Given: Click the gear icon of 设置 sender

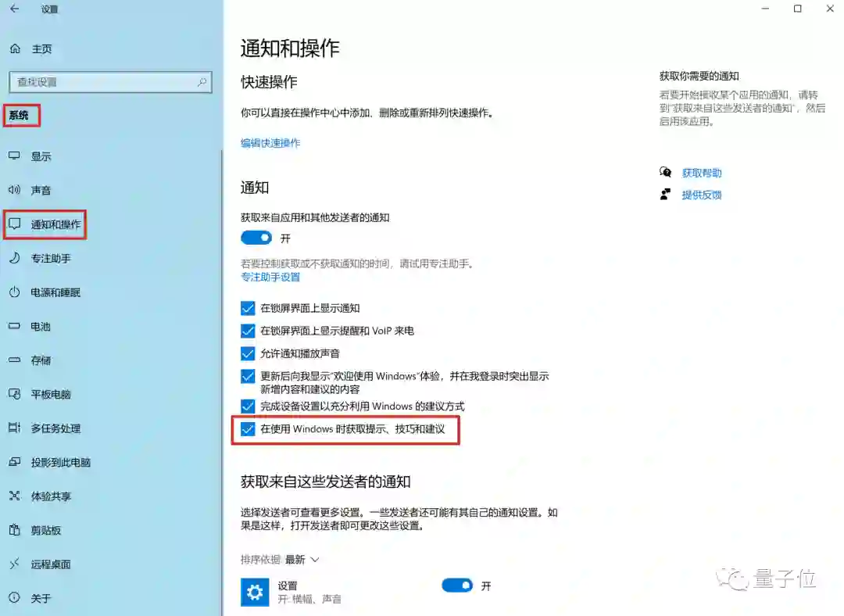Looking at the screenshot, I should tap(255, 593).
